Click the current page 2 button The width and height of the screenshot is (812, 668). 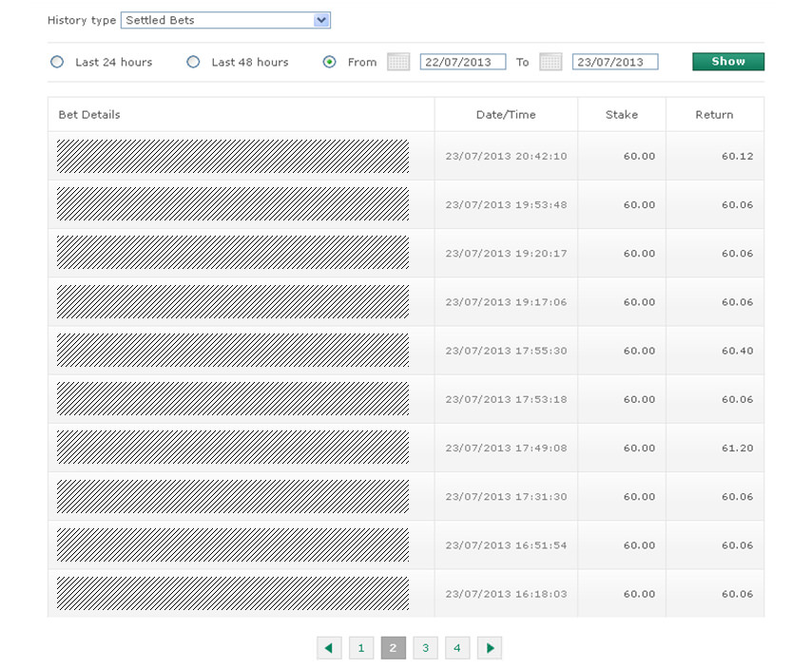click(393, 648)
